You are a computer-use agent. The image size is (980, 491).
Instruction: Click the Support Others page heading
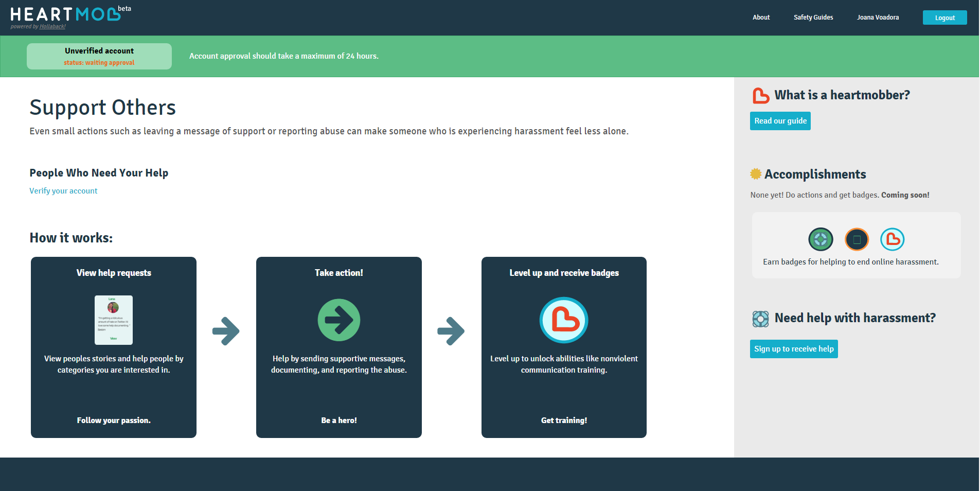(103, 108)
